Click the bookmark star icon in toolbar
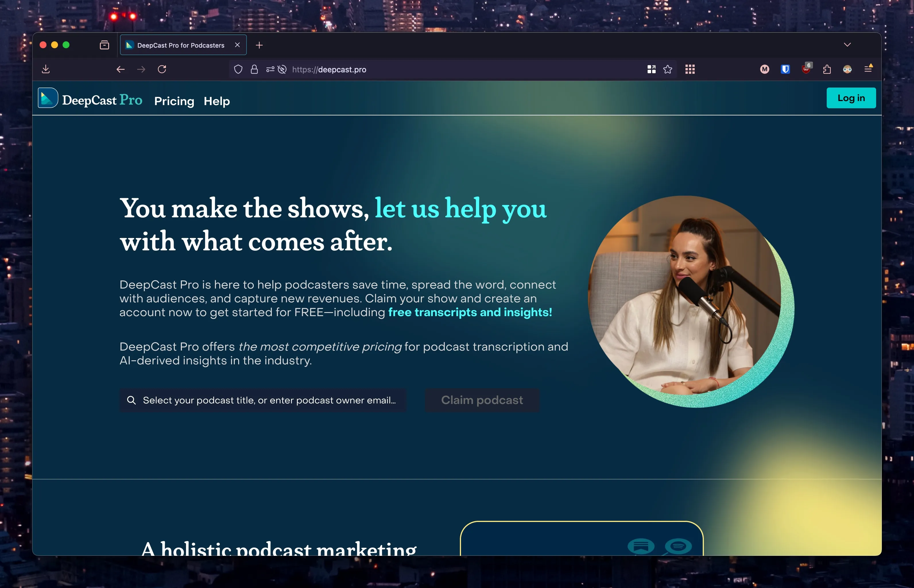This screenshot has width=914, height=588. click(x=668, y=69)
